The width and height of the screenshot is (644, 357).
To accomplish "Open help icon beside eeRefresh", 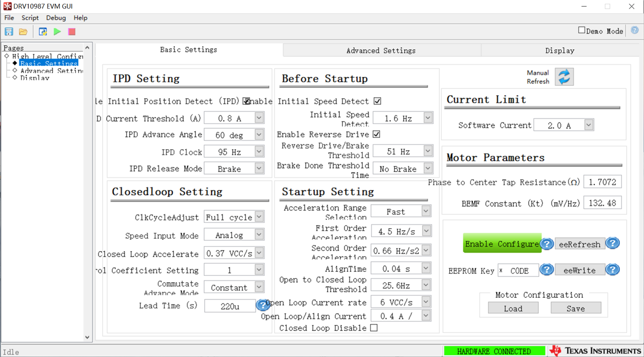I will [613, 243].
